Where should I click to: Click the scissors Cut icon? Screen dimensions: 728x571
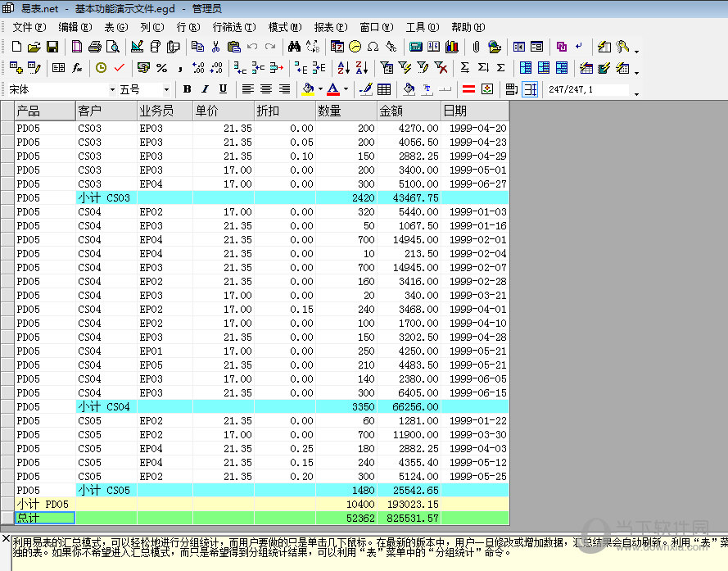[x=215, y=48]
